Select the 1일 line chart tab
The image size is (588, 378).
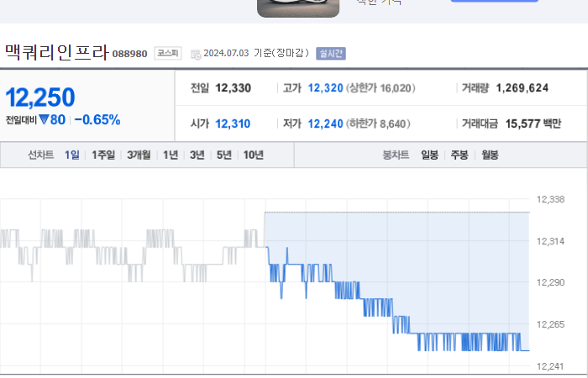72,155
